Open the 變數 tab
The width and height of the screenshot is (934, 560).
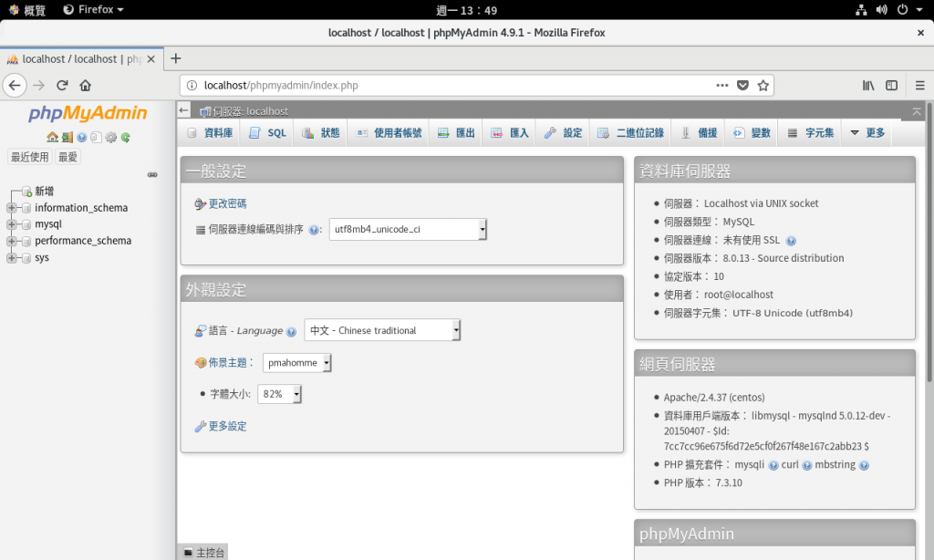pos(752,133)
